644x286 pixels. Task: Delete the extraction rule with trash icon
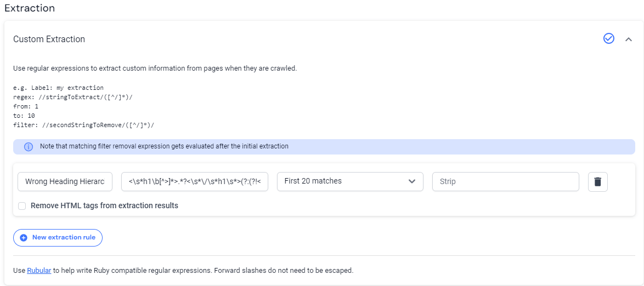(x=597, y=182)
